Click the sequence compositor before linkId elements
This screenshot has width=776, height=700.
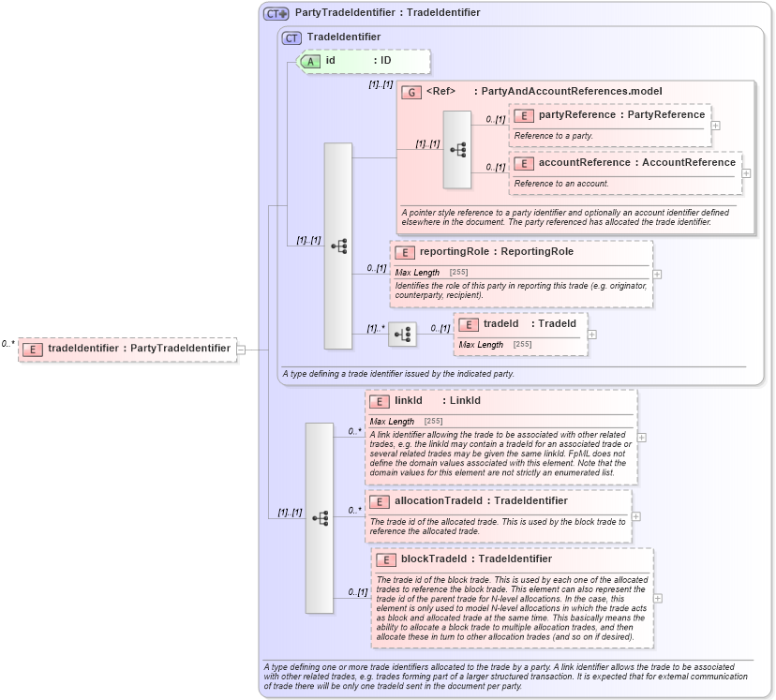(x=320, y=518)
